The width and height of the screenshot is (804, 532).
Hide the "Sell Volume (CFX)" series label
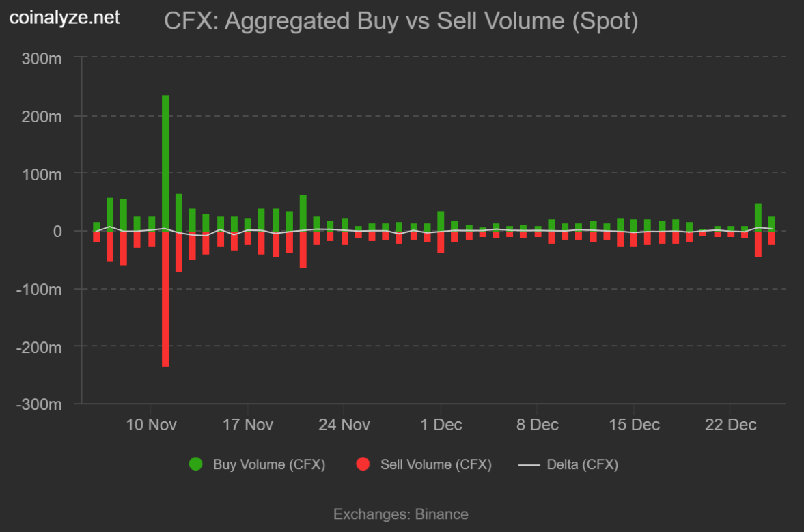click(x=436, y=464)
